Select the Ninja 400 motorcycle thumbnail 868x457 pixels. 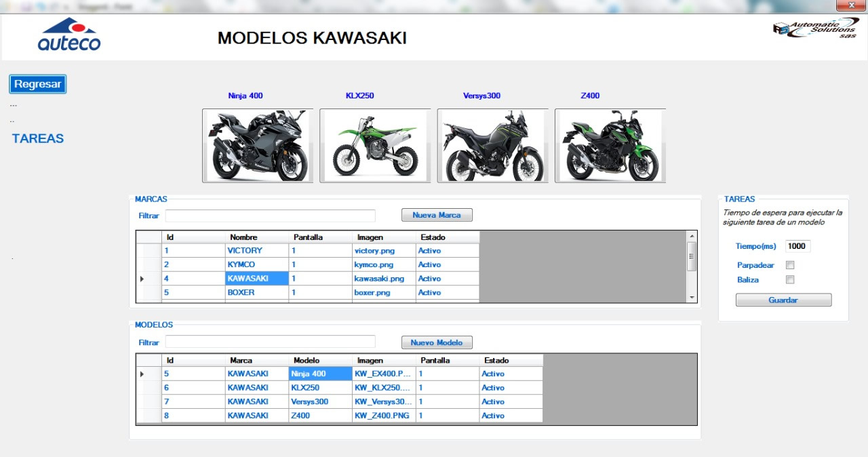(x=257, y=146)
